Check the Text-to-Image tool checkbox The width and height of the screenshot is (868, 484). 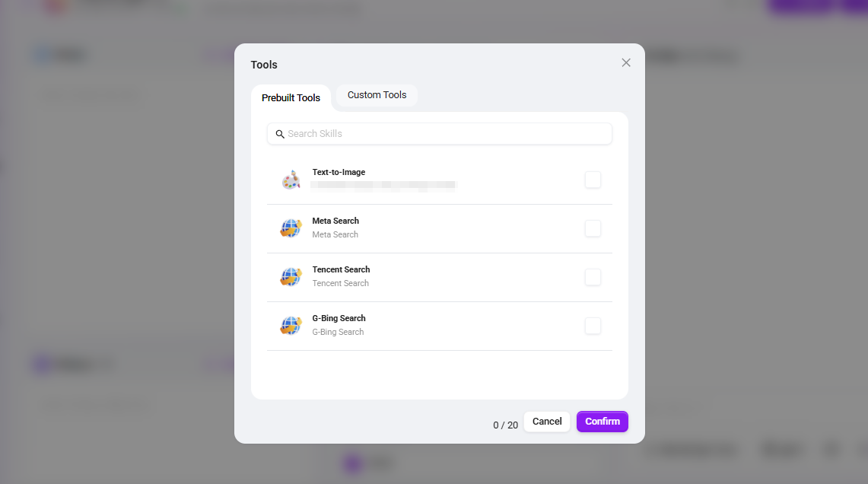[593, 180]
